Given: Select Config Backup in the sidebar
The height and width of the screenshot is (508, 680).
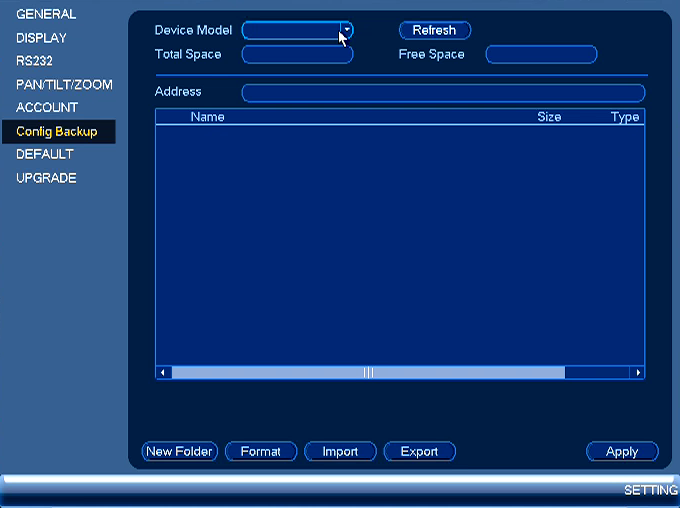Looking at the screenshot, I should 59,131.
